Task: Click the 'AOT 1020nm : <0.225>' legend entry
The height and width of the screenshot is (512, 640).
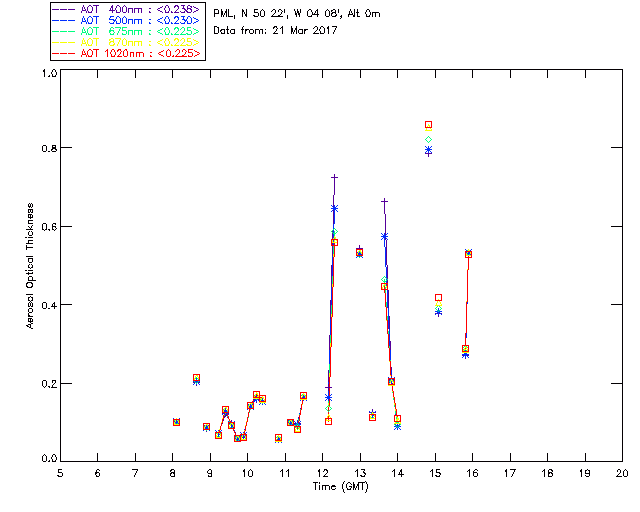Action: pyautogui.click(x=126, y=53)
